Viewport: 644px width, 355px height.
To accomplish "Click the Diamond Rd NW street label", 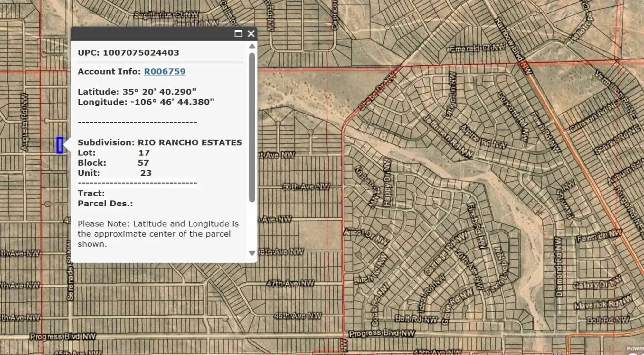I will point(558,267).
